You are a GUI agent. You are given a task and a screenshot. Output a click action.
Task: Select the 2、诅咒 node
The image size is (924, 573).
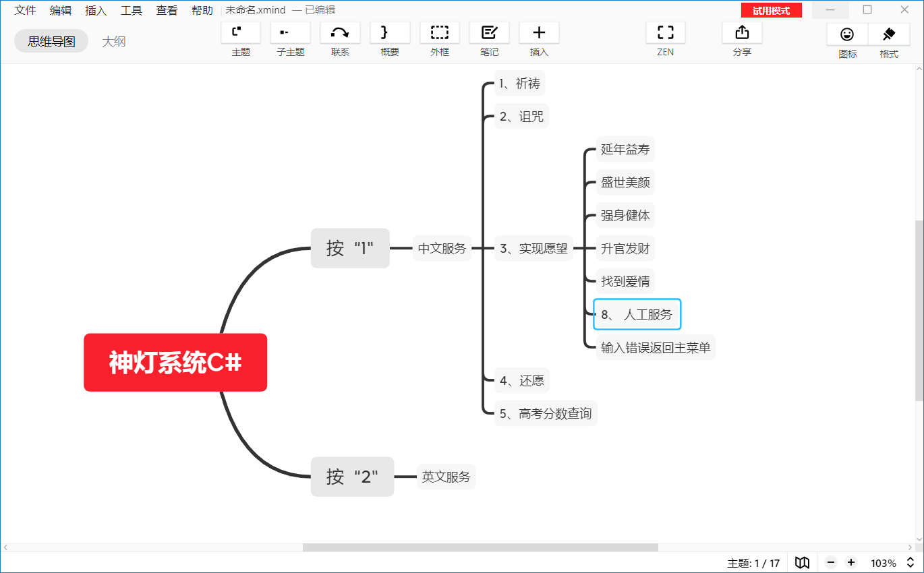pos(521,117)
